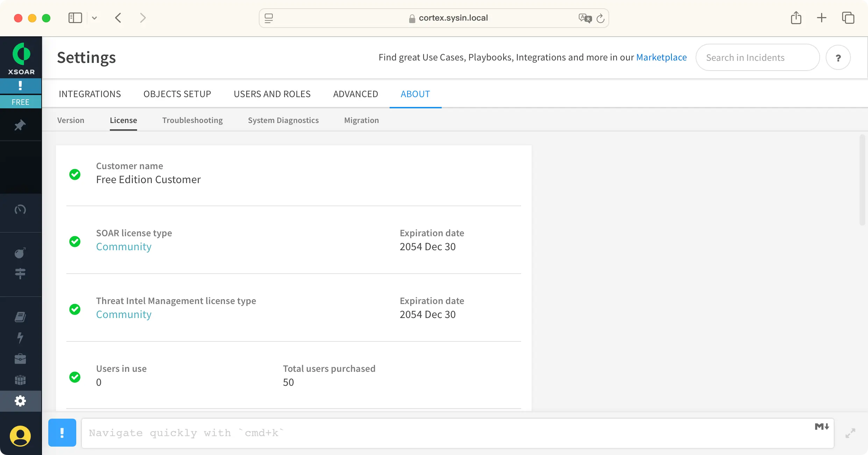Viewport: 868px width, 455px height.
Task: Switch to the OBJECTS SETUP tab
Action: tap(177, 94)
